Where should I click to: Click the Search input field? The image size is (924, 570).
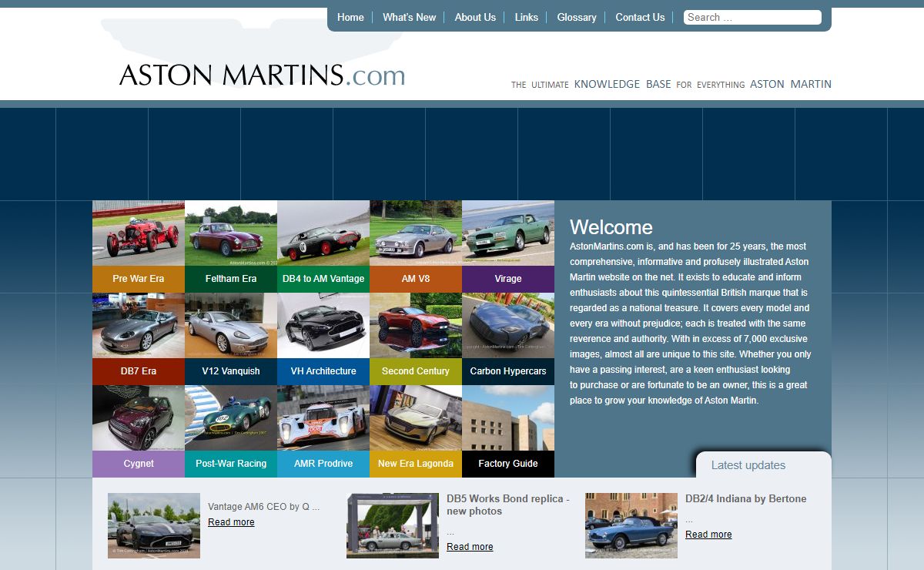pyautogui.click(x=752, y=17)
